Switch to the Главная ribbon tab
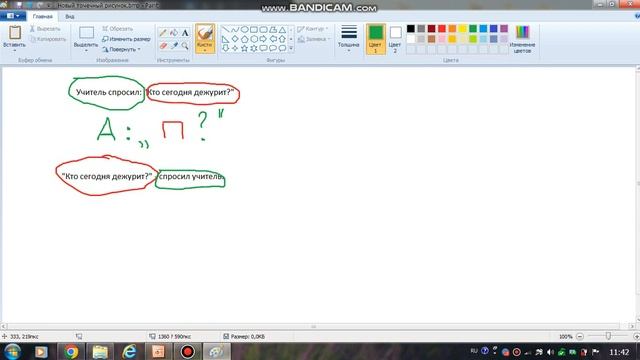 pos(42,16)
